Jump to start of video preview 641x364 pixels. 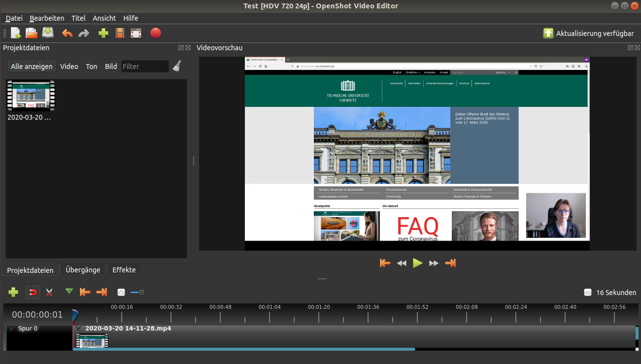click(x=385, y=263)
